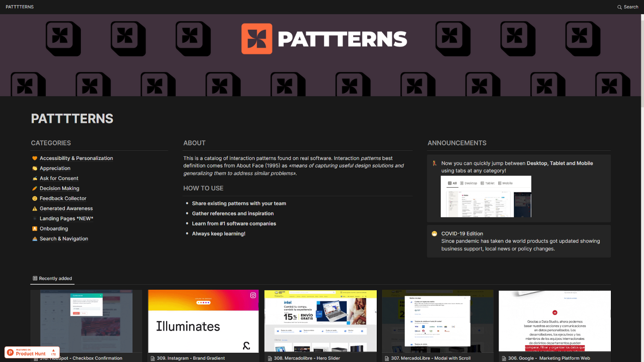Open the Google Marketing Platform thumbnail
The width and height of the screenshot is (644, 362).
555,322
